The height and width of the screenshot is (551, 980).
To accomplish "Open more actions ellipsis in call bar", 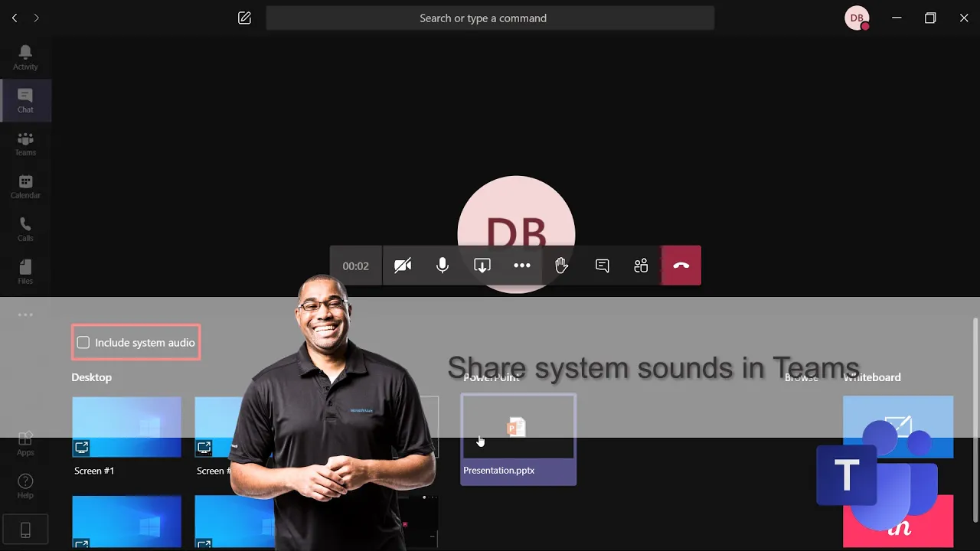I will (x=522, y=266).
